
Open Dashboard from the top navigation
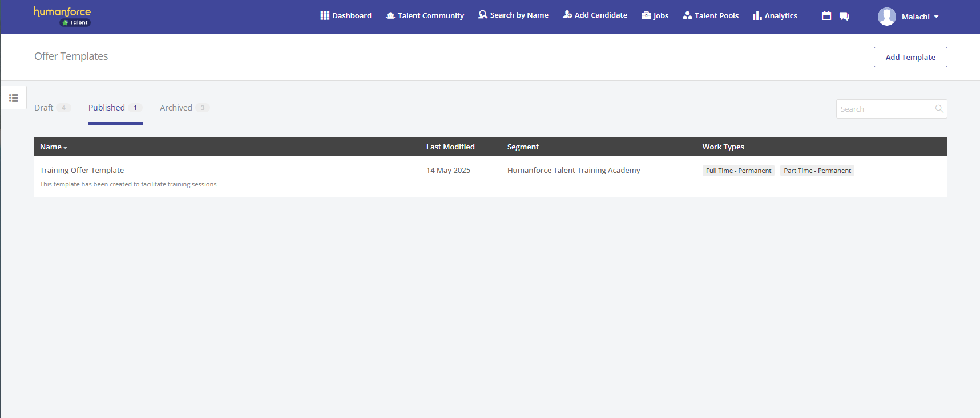point(346,16)
